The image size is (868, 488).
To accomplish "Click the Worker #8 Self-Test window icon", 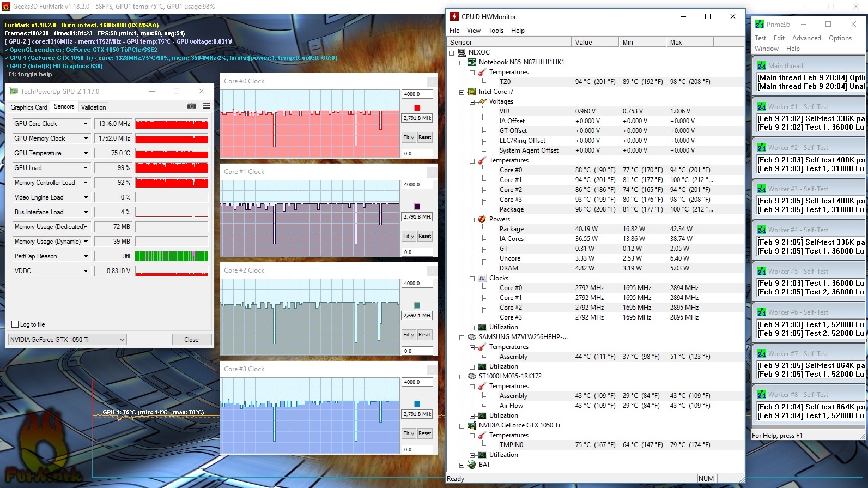I will (762, 394).
